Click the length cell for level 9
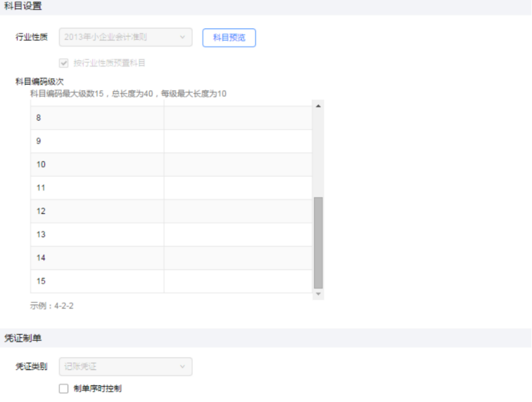Viewport: 532px width, 402px height. click(x=238, y=141)
